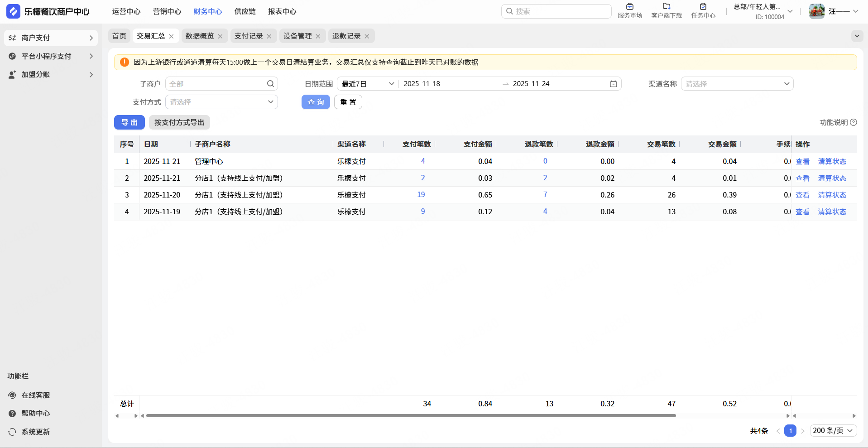Image resolution: width=868 pixels, height=448 pixels.
Task: Click the 功能说明 help question icon
Action: point(854,122)
